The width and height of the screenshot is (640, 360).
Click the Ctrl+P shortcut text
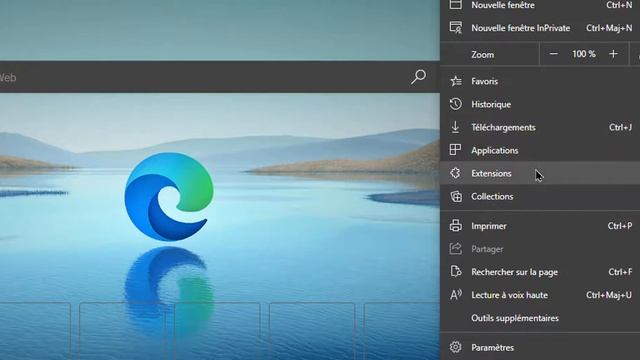click(620, 226)
